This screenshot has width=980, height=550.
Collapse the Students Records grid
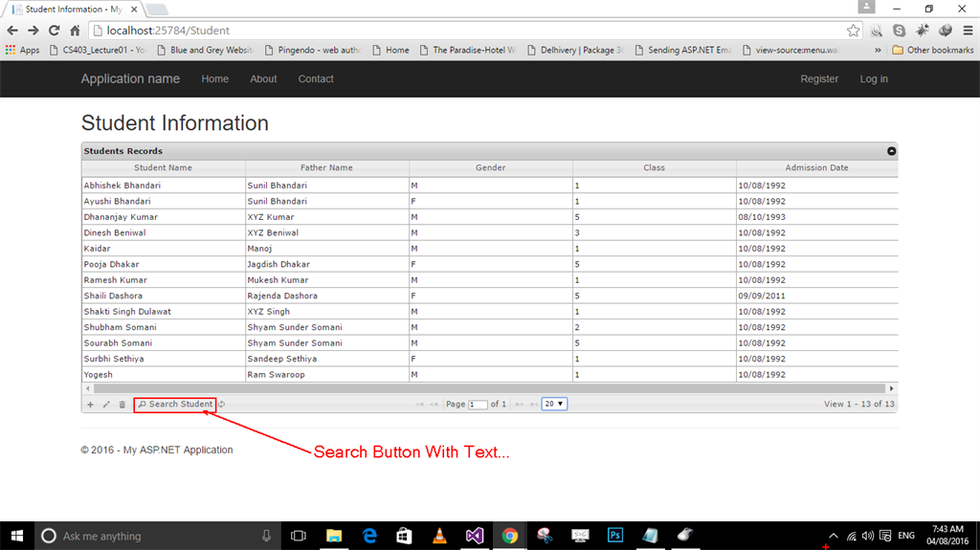point(891,150)
